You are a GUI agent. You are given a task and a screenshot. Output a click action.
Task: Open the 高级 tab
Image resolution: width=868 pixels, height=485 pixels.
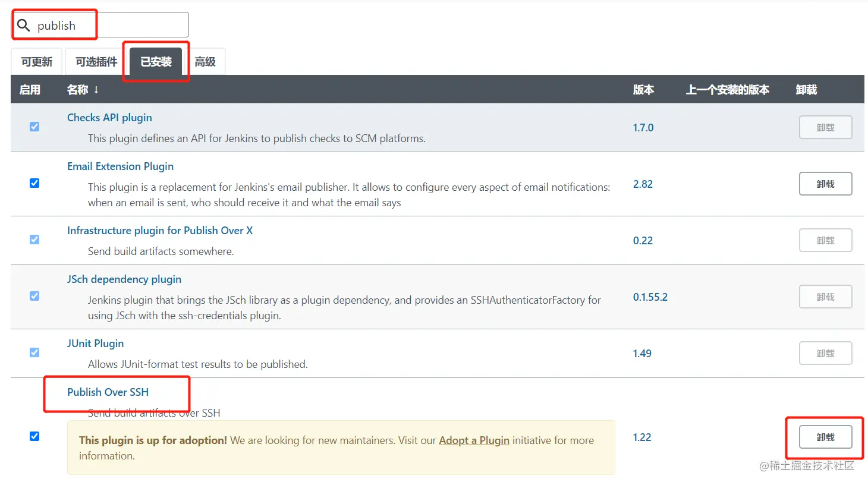205,62
